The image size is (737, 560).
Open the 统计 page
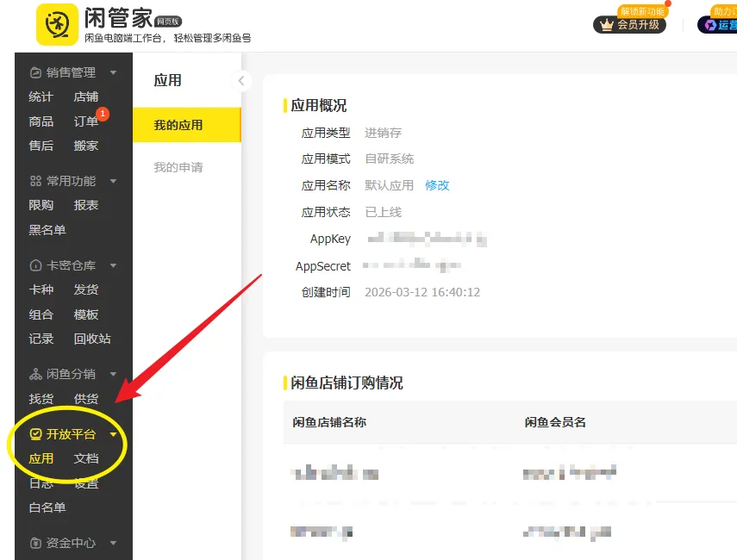coord(41,96)
